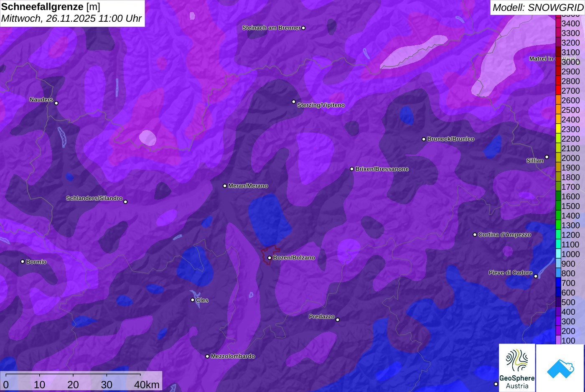Click the blue cloud arrow logo
The image size is (585, 392).
point(560,368)
